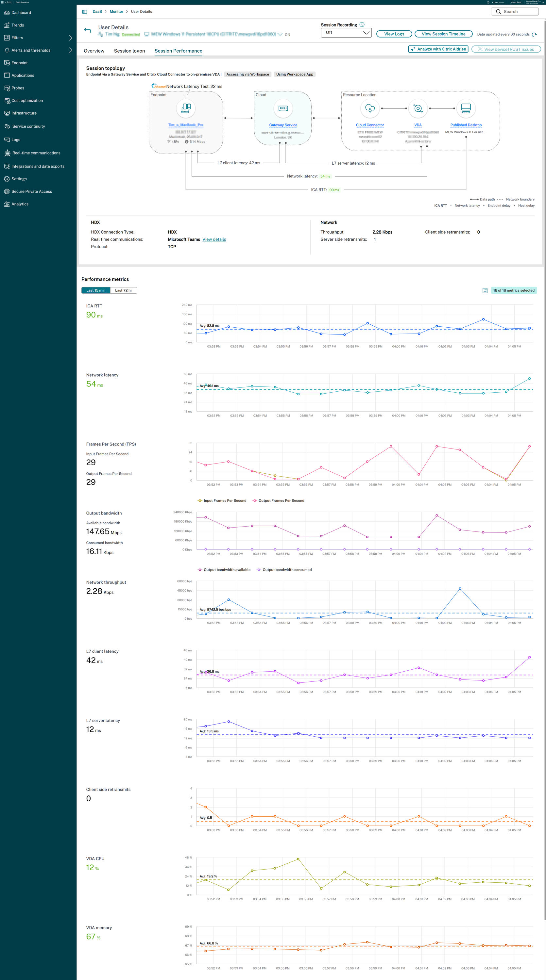546x980 pixels.
Task: Click the Gateway Service topology icon
Action: click(x=283, y=108)
